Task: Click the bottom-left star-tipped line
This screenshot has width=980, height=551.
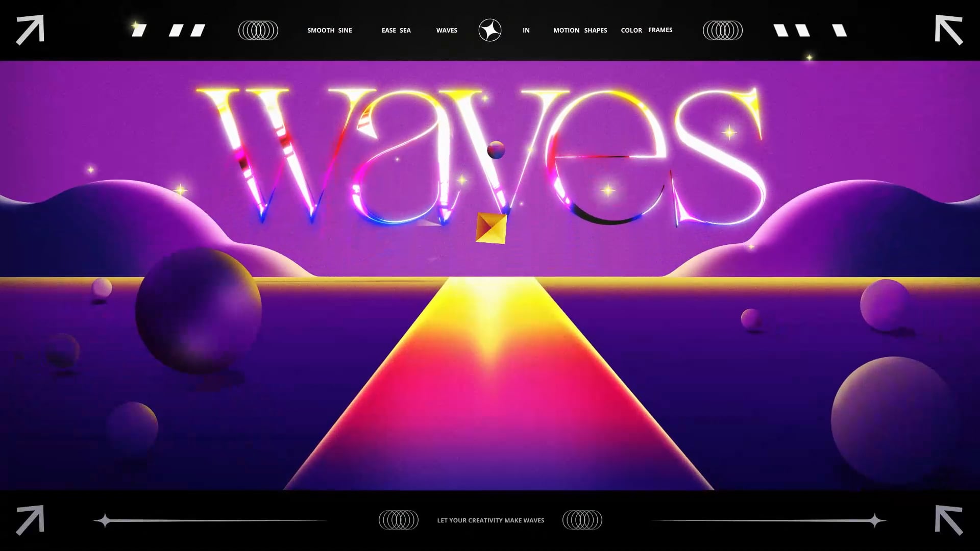Action: [209, 520]
